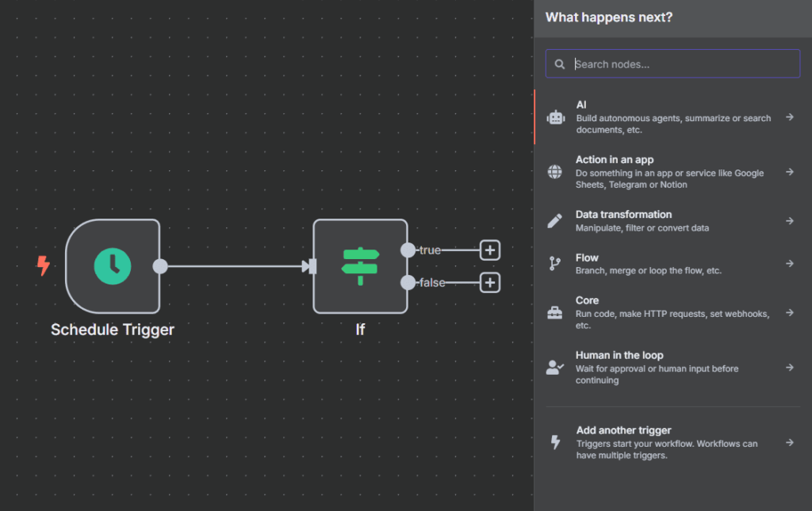Image resolution: width=812 pixels, height=511 pixels.
Task: Click the search magnifier icon
Action: 560,64
